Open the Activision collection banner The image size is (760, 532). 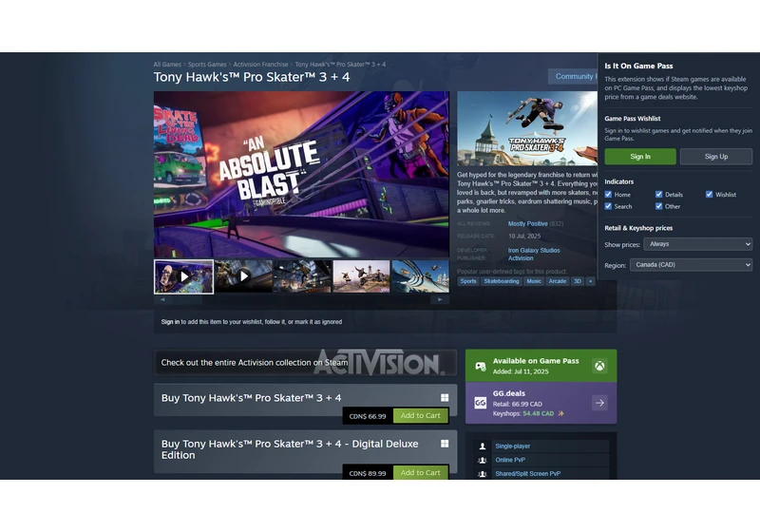coord(305,362)
